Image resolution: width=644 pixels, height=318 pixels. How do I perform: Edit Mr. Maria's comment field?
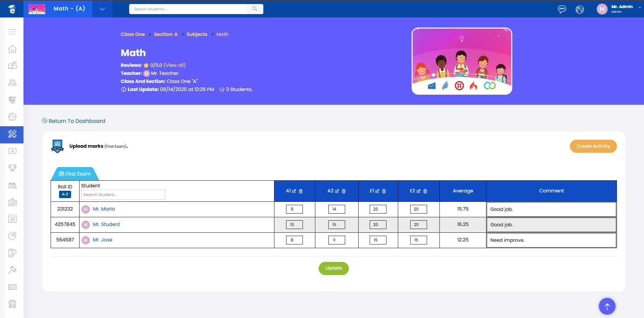pos(551,209)
